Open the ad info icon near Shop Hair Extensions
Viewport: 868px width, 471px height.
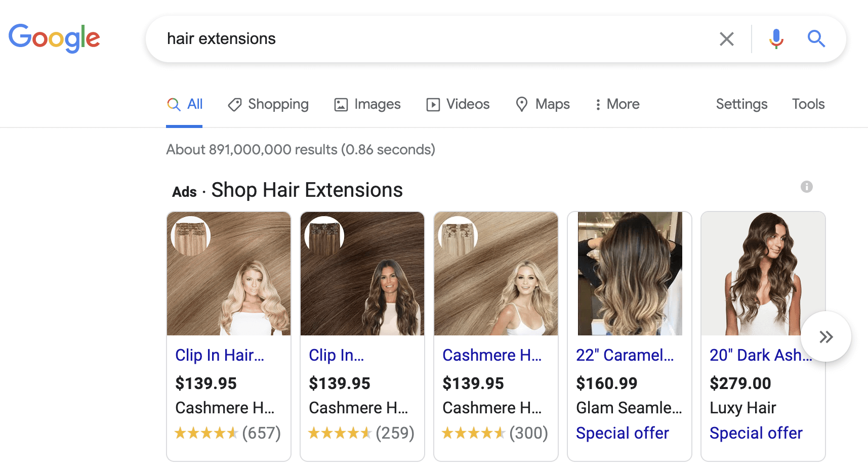(807, 187)
